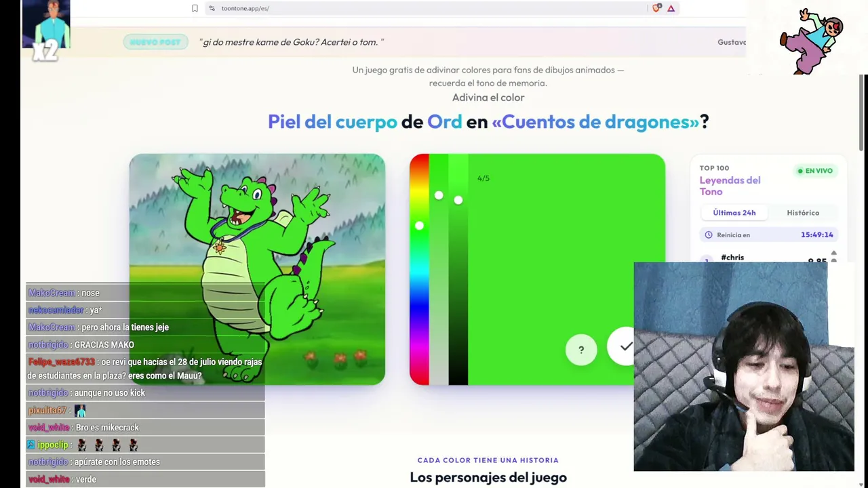
Task: Click the clock icon beside 'Reinicia en'
Action: click(x=709, y=235)
